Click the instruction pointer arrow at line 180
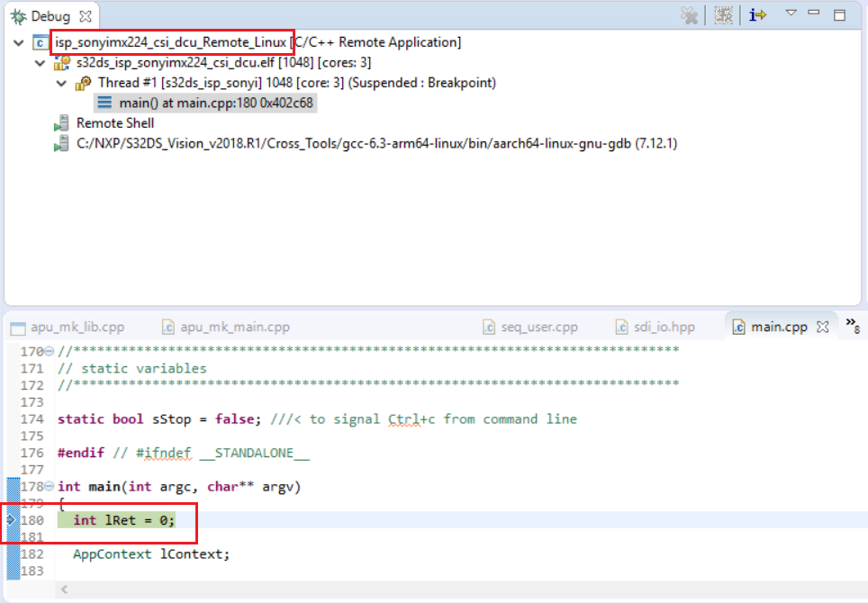This screenshot has height=603, width=868. click(x=11, y=519)
